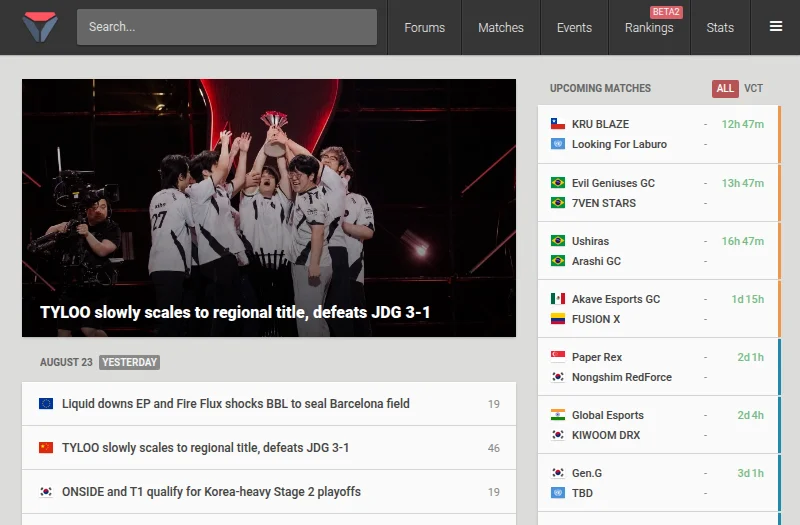Click comment count 46 on TYLOO article
The height and width of the screenshot is (525, 800).
pyautogui.click(x=493, y=448)
